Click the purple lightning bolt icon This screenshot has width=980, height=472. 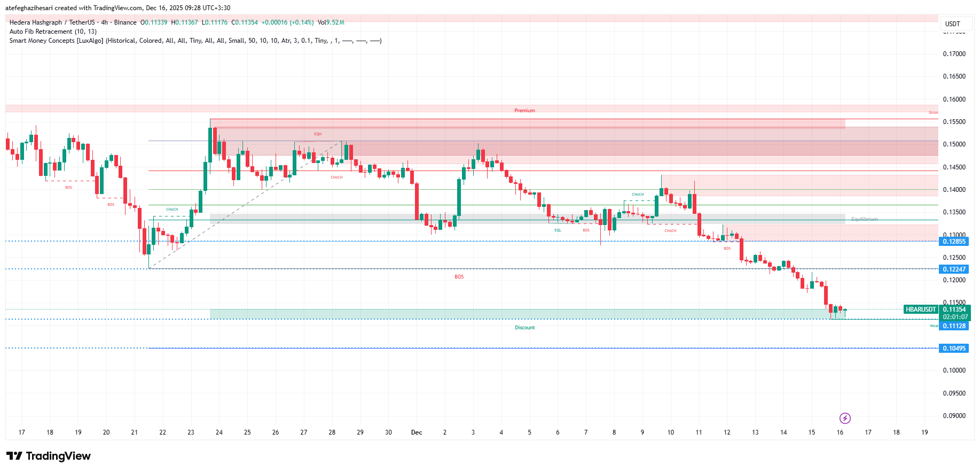845,418
